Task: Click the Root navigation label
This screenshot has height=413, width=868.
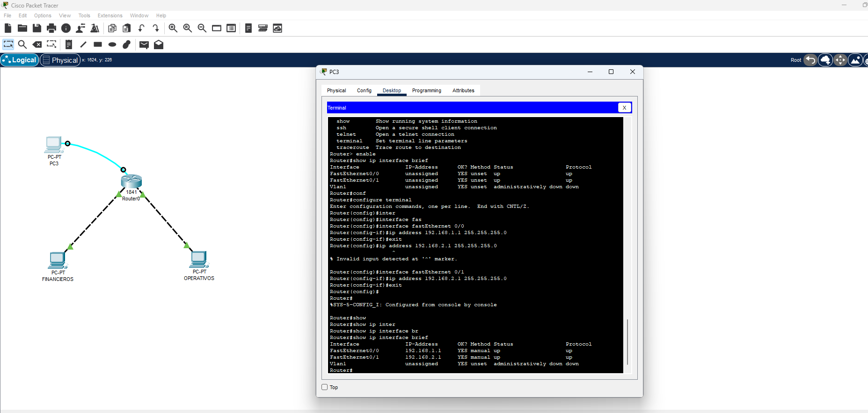Action: click(x=795, y=60)
